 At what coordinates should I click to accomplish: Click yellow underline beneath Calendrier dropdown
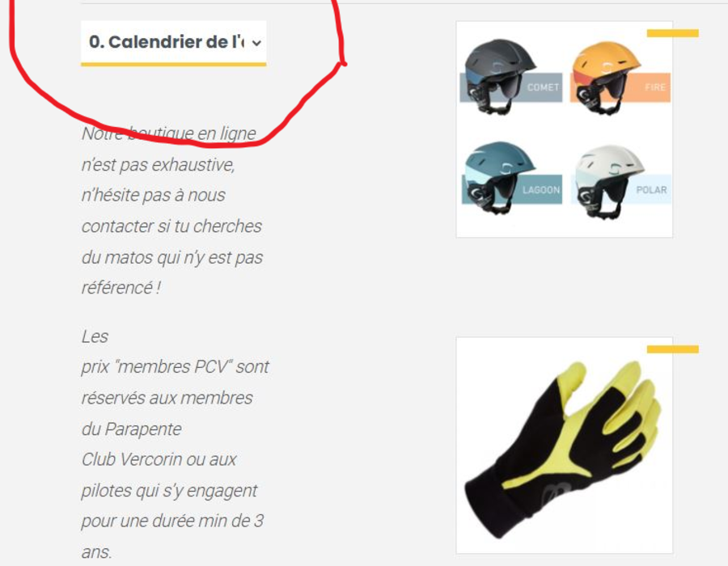[173, 65]
